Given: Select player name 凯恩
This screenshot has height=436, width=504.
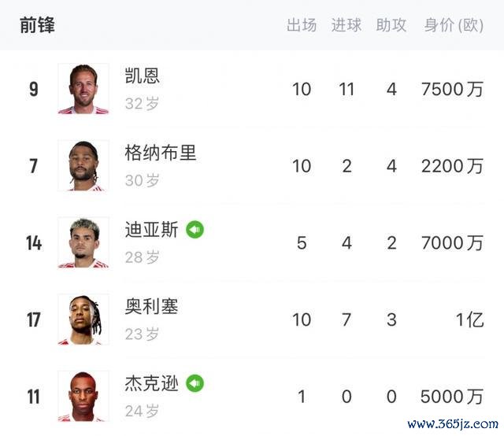Looking at the screenshot, I should tap(143, 76).
